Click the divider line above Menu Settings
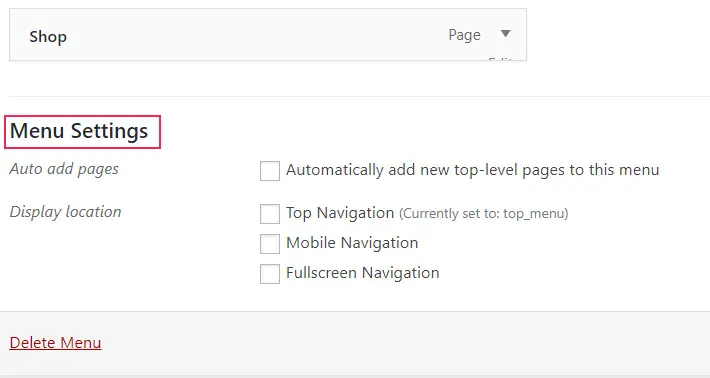The height and width of the screenshot is (378, 710). [x=359, y=96]
